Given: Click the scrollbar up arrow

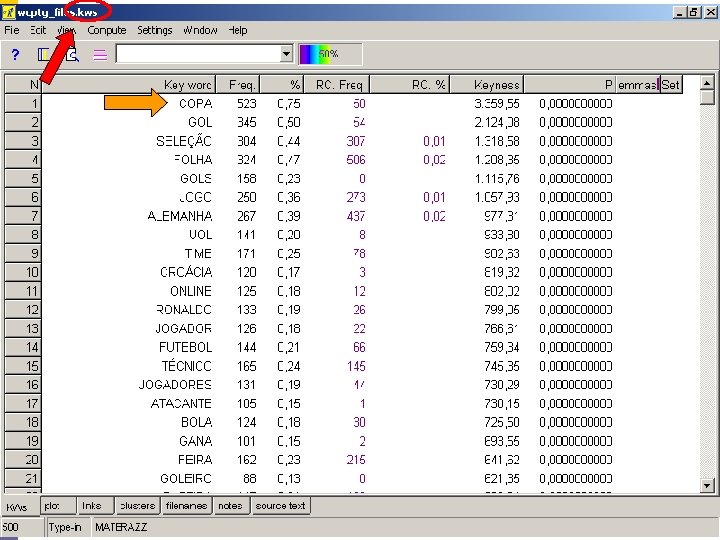Looking at the screenshot, I should tap(707, 83).
